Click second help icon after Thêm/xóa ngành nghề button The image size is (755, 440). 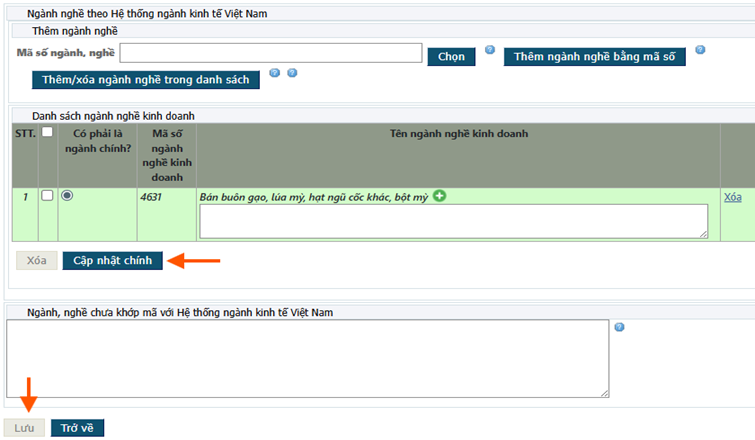[292, 73]
